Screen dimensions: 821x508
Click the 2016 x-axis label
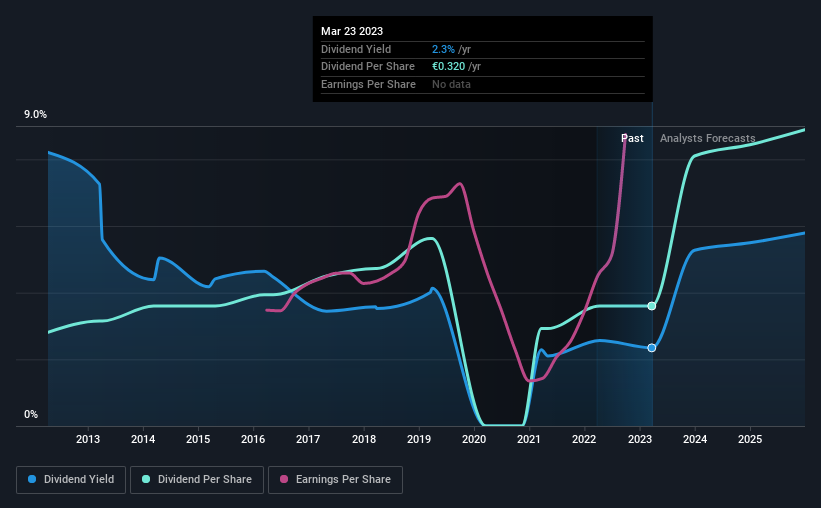point(253,439)
